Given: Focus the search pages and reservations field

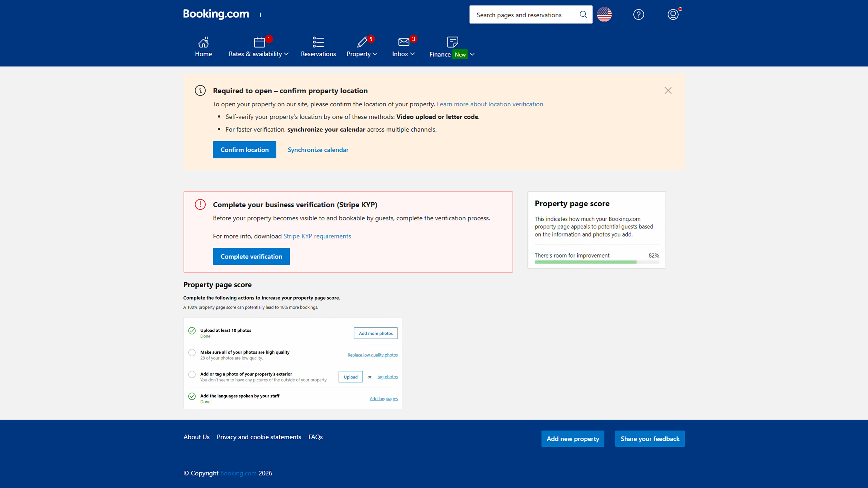Looking at the screenshot, I should (524, 15).
